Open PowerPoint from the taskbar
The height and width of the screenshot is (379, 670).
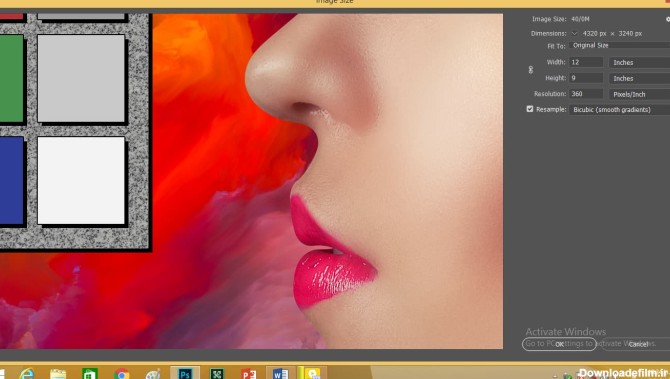point(248,374)
